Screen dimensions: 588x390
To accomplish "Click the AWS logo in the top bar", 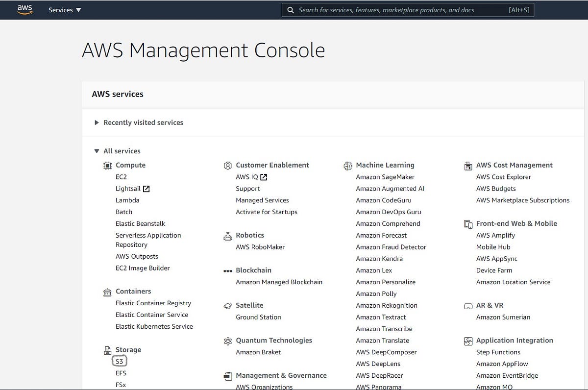I will coord(24,9).
